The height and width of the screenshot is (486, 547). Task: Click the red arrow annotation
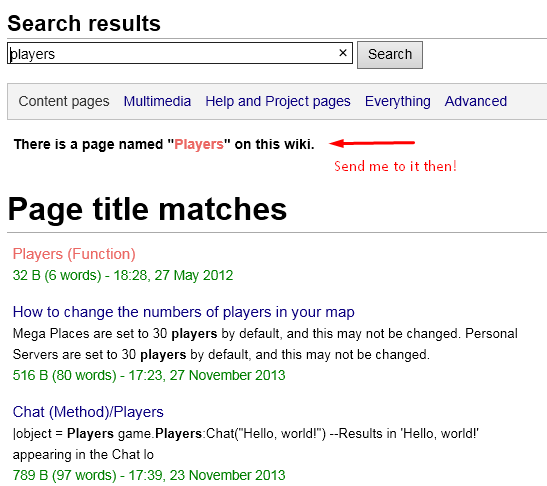pos(372,143)
